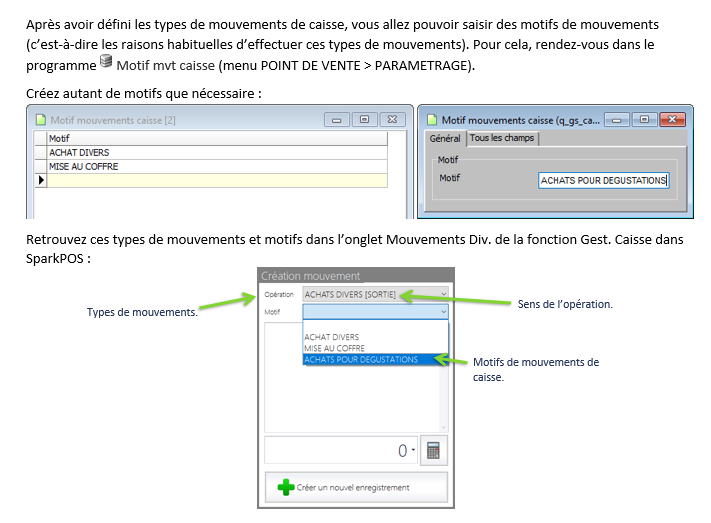Open the small arrow beside the amount 0
Image resolution: width=711 pixels, height=523 pixels.
click(x=413, y=452)
